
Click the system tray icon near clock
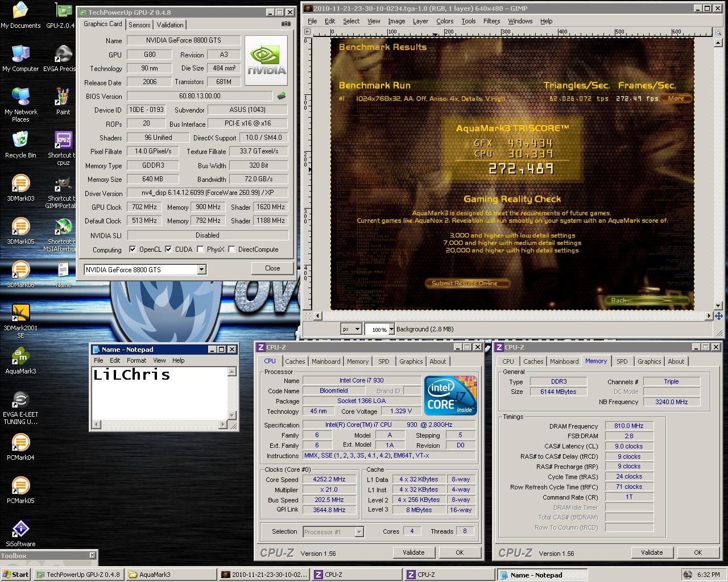coord(688,575)
